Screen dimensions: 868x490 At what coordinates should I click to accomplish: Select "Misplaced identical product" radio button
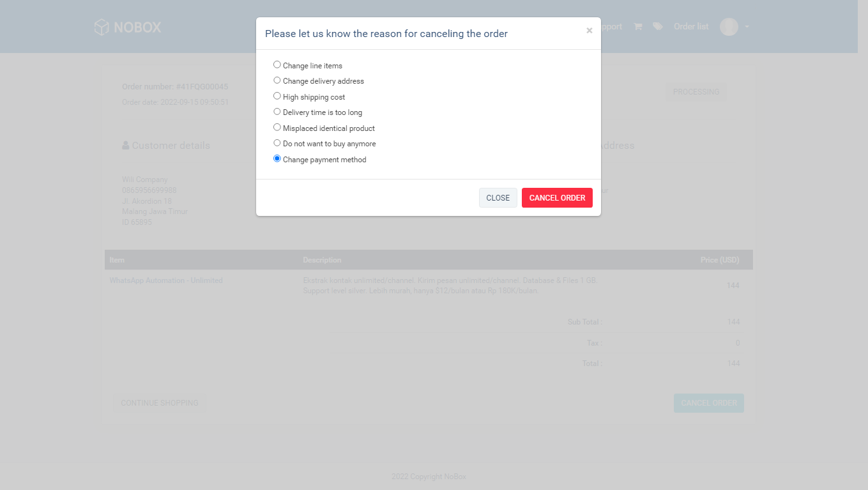pyautogui.click(x=277, y=127)
